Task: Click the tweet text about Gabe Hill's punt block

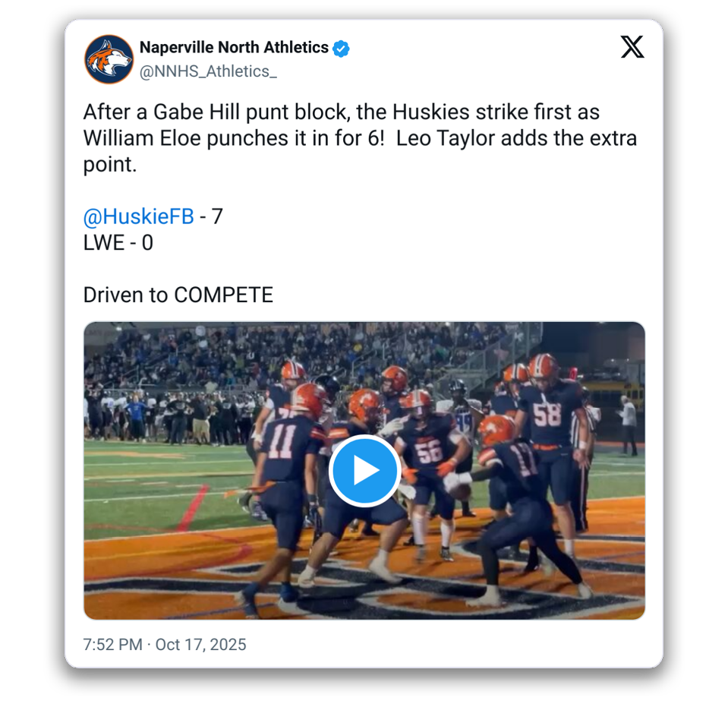Action: (x=342, y=112)
